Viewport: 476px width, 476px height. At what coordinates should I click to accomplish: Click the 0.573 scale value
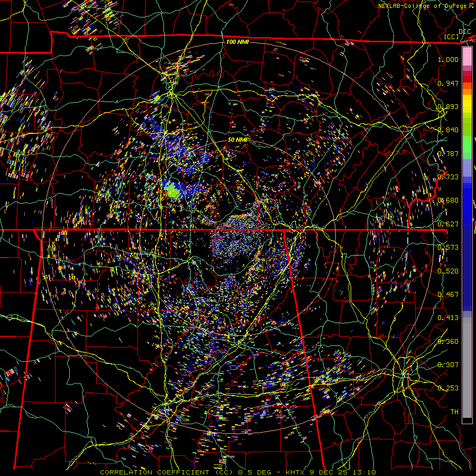(x=448, y=247)
